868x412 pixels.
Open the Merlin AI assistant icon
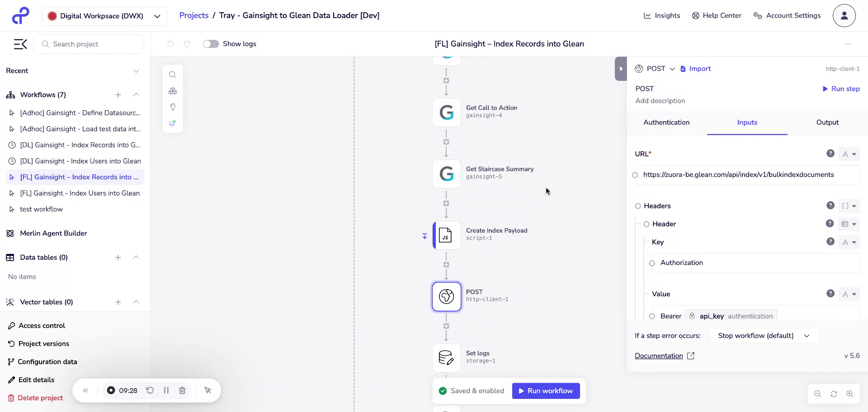173,122
